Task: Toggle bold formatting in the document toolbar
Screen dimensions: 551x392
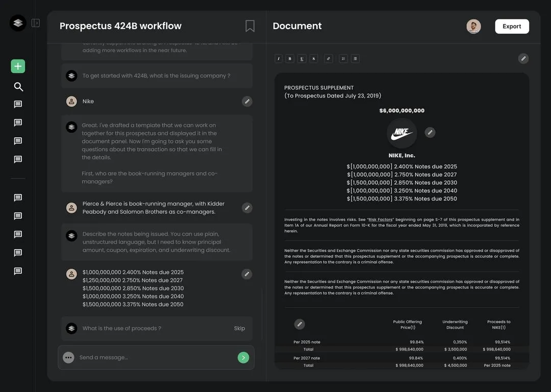Action: point(290,58)
